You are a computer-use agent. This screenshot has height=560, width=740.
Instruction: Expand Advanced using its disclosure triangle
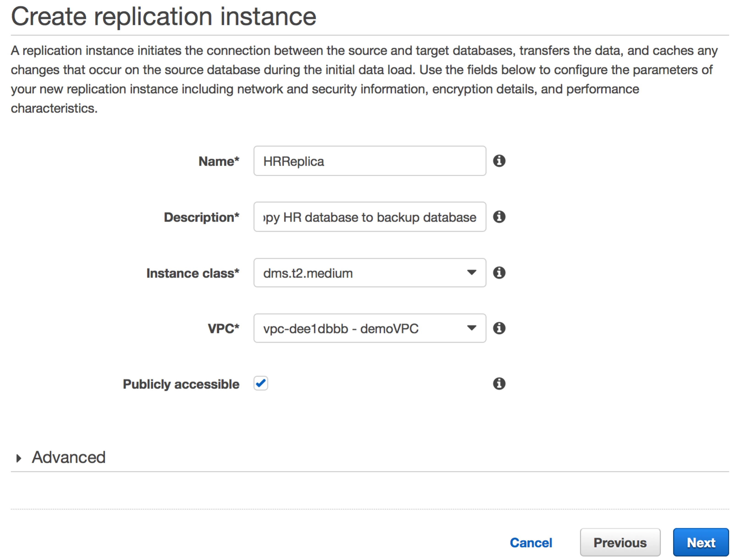(19, 458)
